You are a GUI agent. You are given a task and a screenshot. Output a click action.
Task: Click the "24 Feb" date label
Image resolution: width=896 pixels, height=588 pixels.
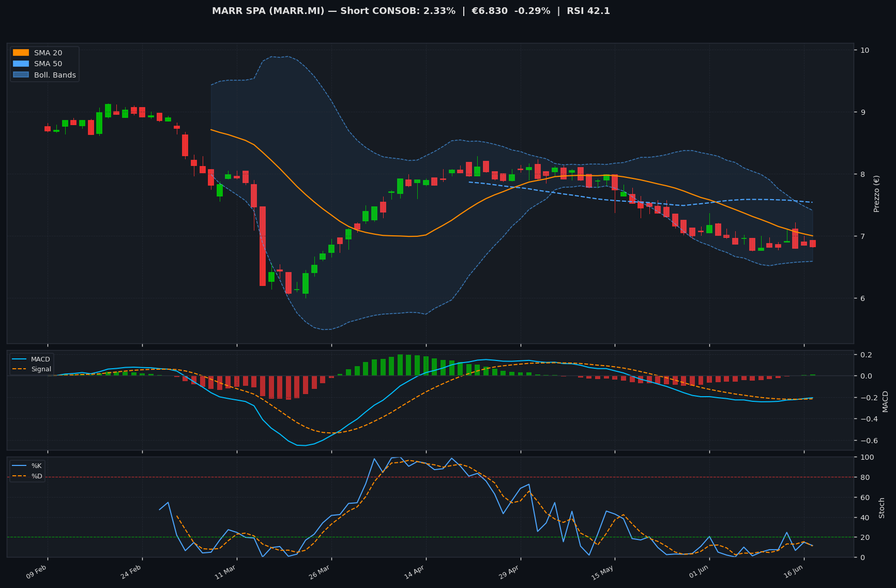[x=131, y=572]
